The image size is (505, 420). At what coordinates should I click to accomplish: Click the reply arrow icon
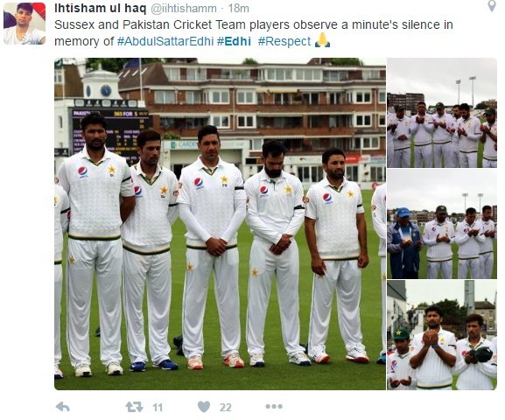(62, 407)
